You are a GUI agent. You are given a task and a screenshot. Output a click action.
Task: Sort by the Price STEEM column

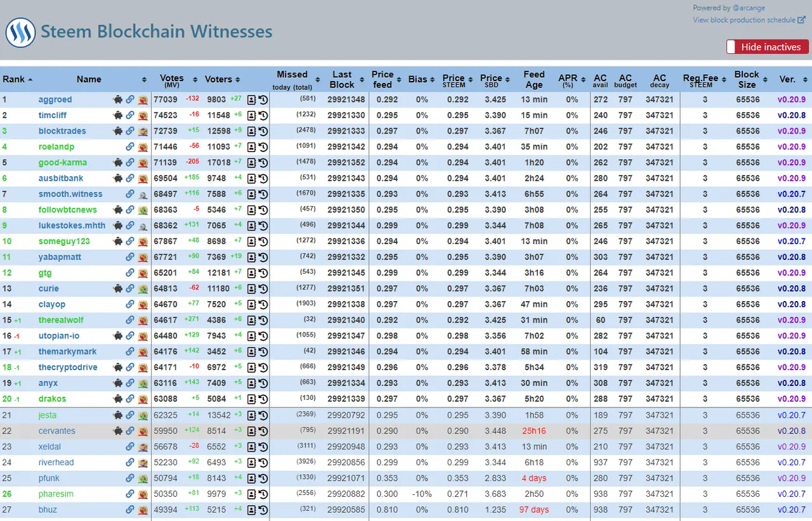coord(457,80)
